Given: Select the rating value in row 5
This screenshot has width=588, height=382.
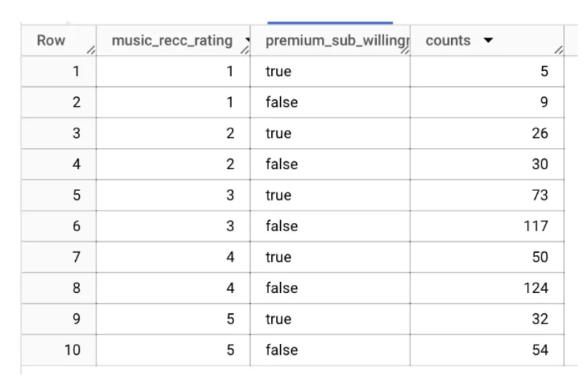Looking at the screenshot, I should 230,196.
